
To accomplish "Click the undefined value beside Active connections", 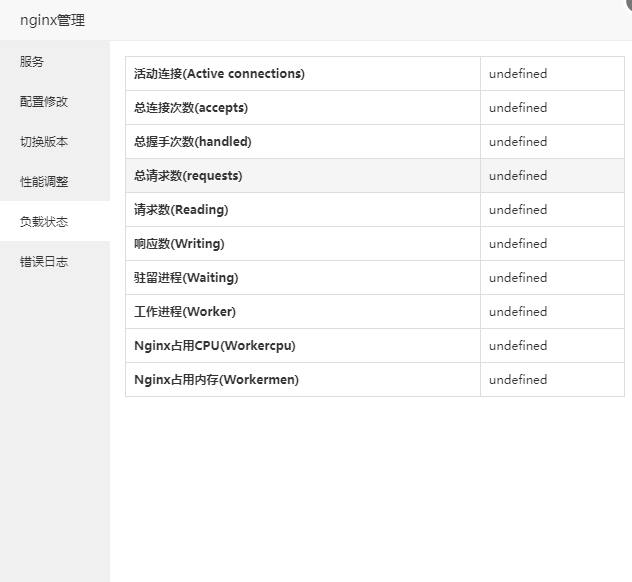I will click(x=518, y=74).
